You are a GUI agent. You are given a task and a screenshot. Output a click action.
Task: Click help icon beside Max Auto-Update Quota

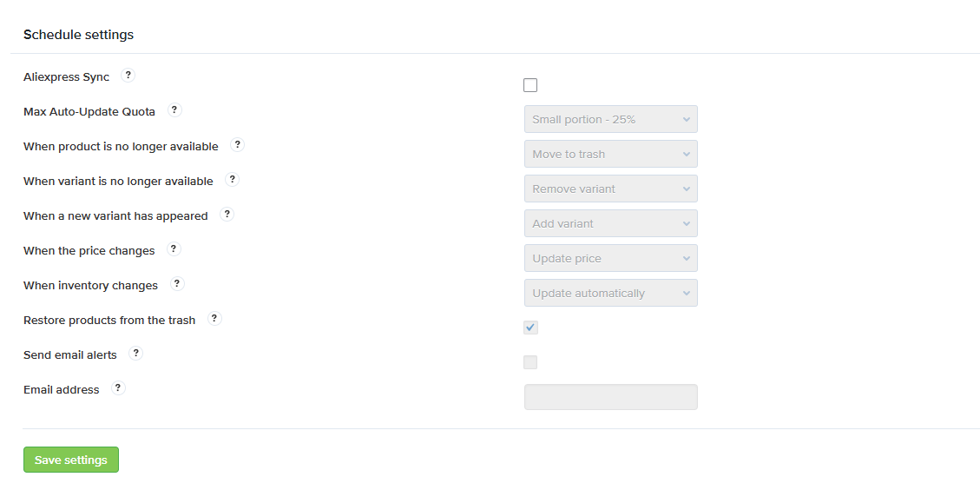point(174,110)
